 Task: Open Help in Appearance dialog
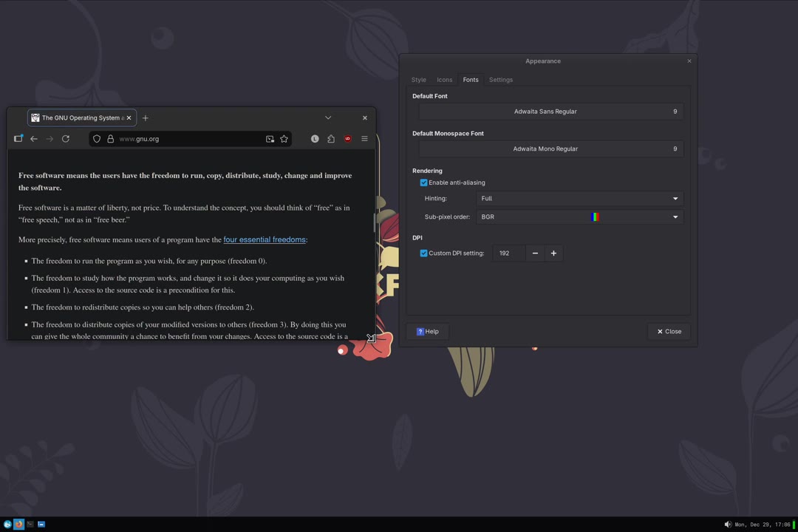click(428, 332)
